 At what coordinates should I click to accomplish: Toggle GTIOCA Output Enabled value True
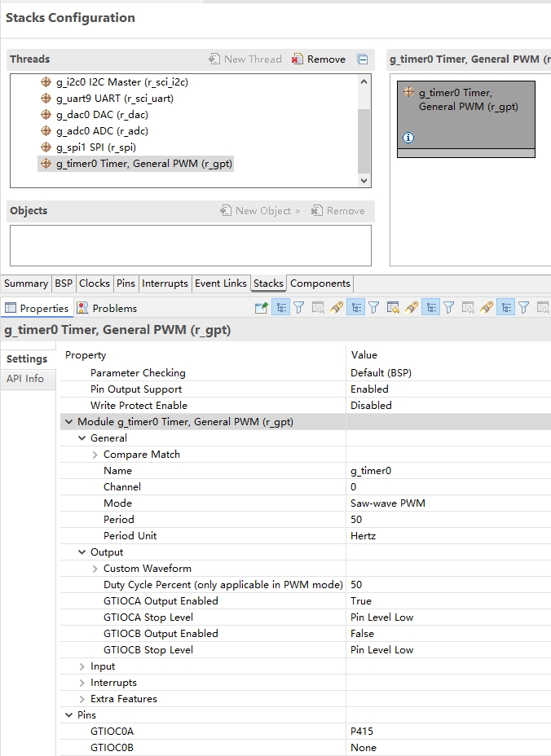click(361, 601)
